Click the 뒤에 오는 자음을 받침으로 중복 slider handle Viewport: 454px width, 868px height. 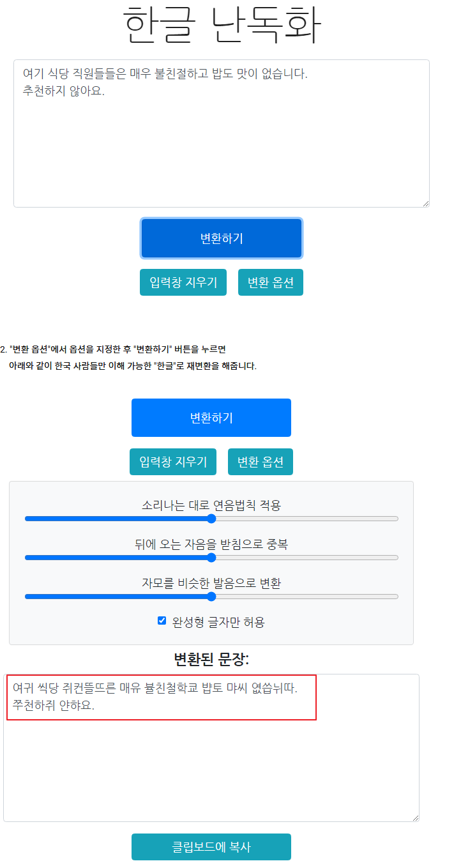pyautogui.click(x=211, y=558)
